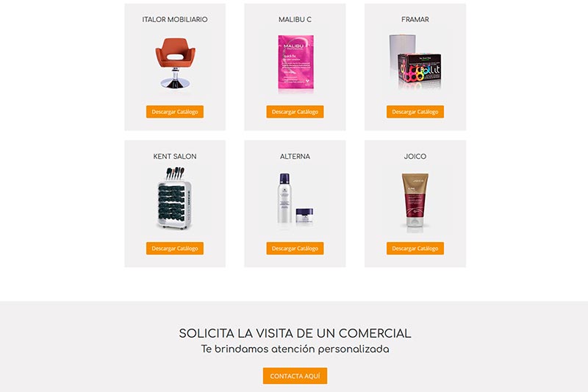This screenshot has height=392, width=588.
Task: Download the Malibu C catalog
Action: click(295, 112)
